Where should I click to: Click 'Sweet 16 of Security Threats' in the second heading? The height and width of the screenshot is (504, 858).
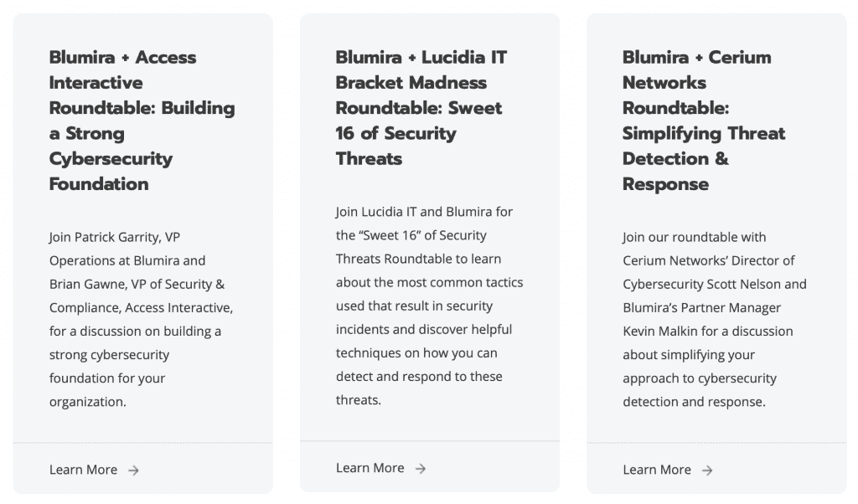point(419,133)
